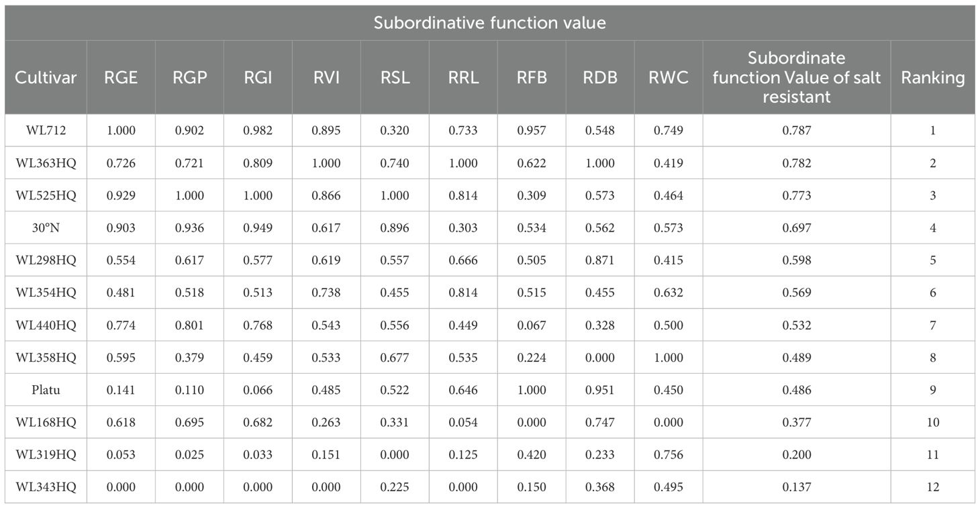The width and height of the screenshot is (980, 508).
Task: Click the 0.787 salt resistant value
Action: (796, 130)
